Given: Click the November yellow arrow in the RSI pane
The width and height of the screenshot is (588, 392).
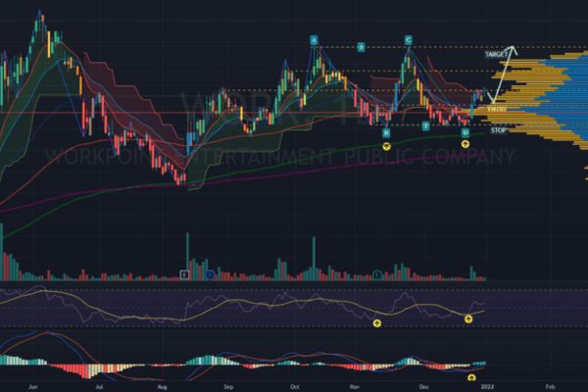Looking at the screenshot, I should (x=377, y=323).
